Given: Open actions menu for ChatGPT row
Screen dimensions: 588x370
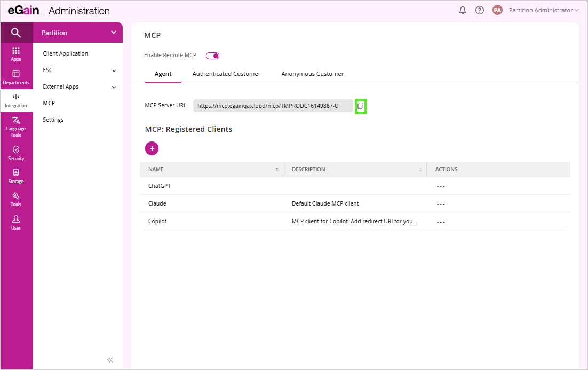Looking at the screenshot, I should (441, 186).
